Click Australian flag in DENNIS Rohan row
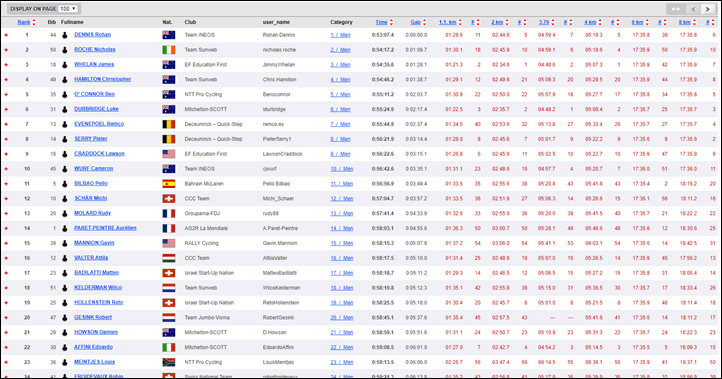Viewport: 722px width, 379px height. pyautogui.click(x=169, y=35)
